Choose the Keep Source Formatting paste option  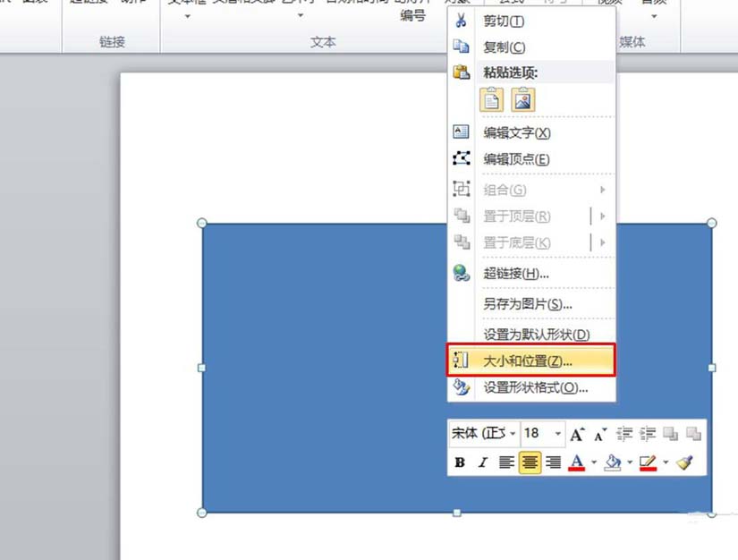pos(490,99)
